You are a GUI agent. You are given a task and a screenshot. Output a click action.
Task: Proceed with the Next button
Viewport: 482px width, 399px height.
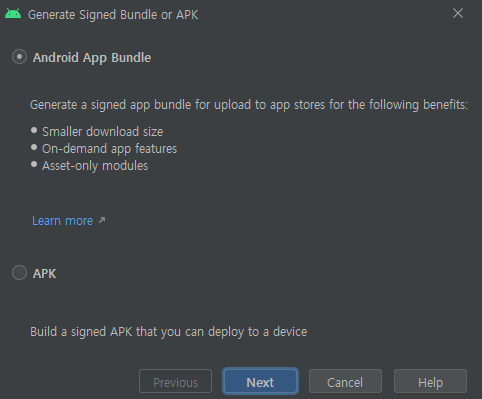[x=260, y=381]
